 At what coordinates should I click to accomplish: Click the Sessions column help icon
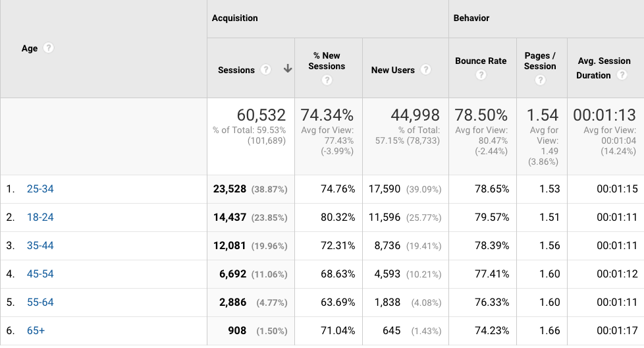tap(265, 70)
